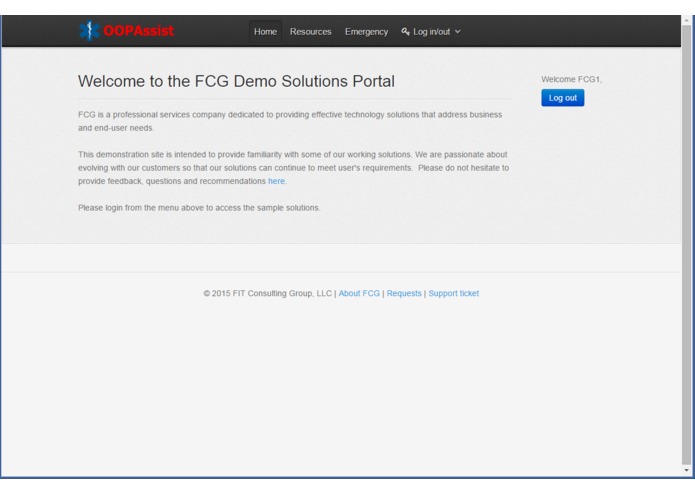This screenshot has width=695, height=494.
Task: Open the Log in/out menu
Action: pyautogui.click(x=431, y=31)
